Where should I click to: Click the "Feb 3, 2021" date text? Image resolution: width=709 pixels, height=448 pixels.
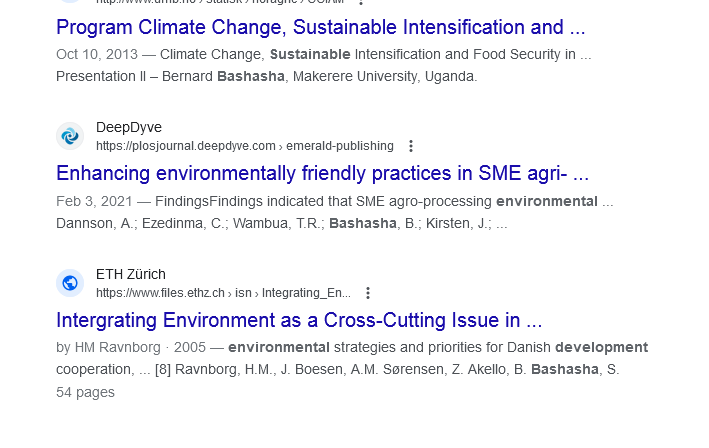(x=93, y=201)
